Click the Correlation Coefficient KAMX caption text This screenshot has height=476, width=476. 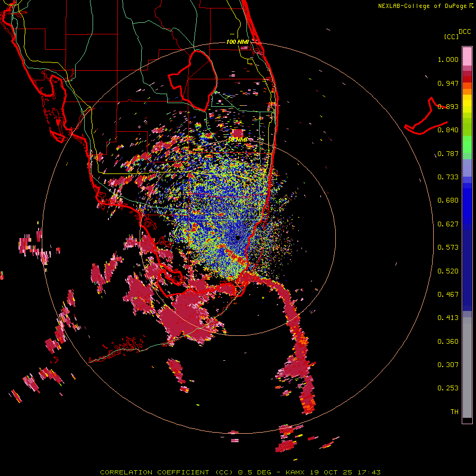[240, 472]
